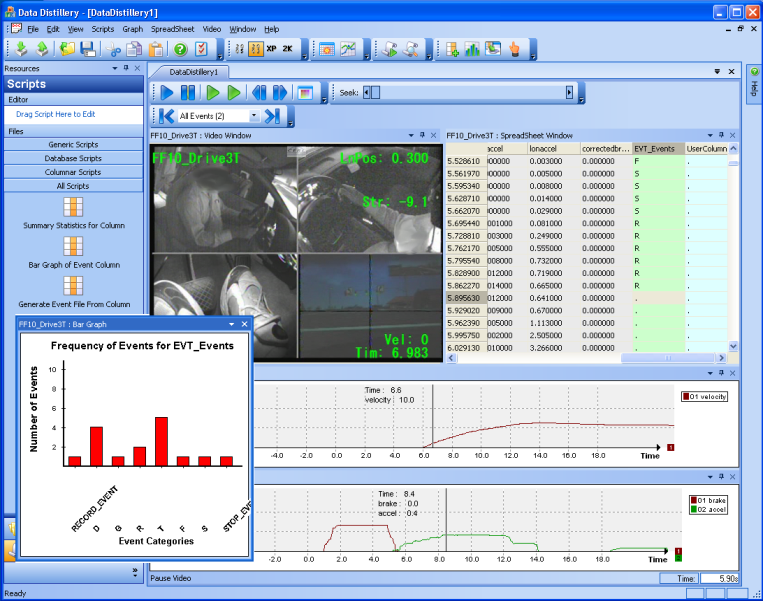Jump to next event arrow
The width and height of the screenshot is (763, 601).
(272, 116)
